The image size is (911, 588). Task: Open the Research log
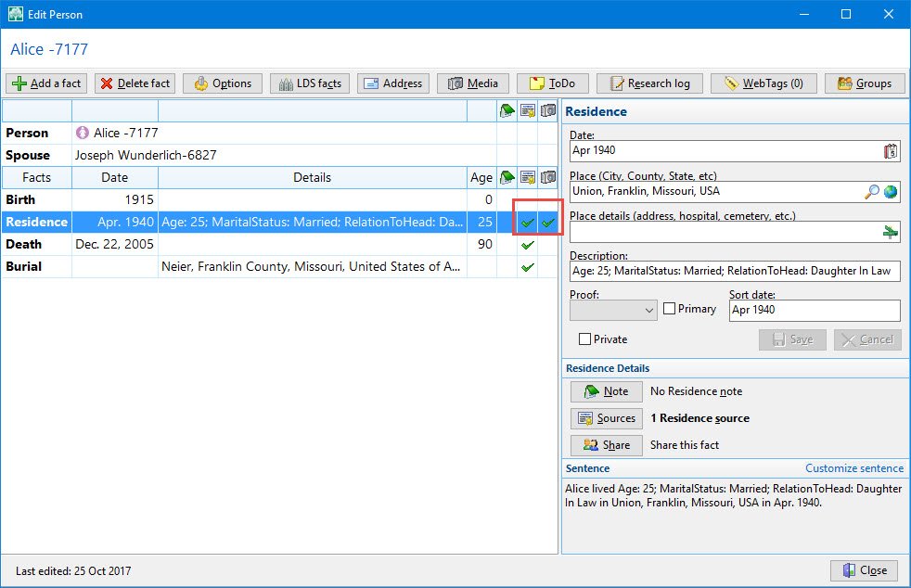pyautogui.click(x=649, y=83)
